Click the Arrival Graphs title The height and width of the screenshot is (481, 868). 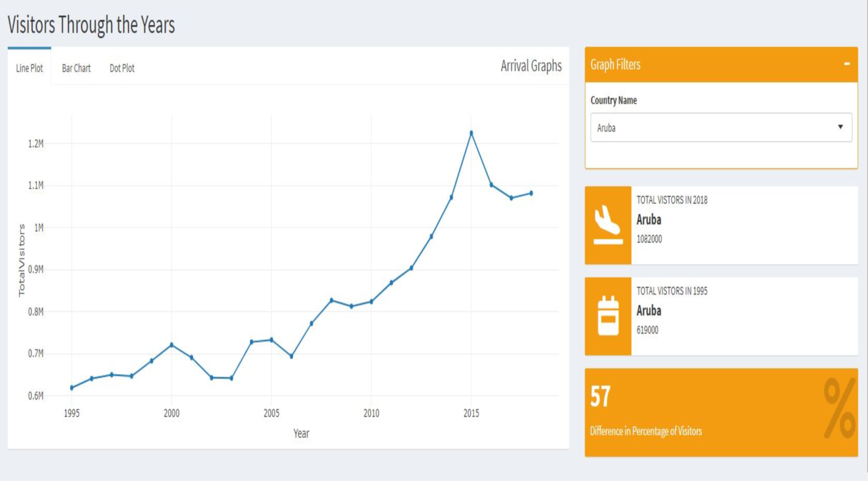(x=531, y=66)
